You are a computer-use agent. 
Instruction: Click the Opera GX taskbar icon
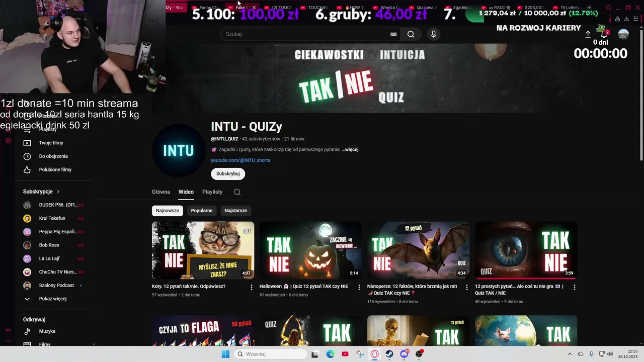pyautogui.click(x=375, y=354)
